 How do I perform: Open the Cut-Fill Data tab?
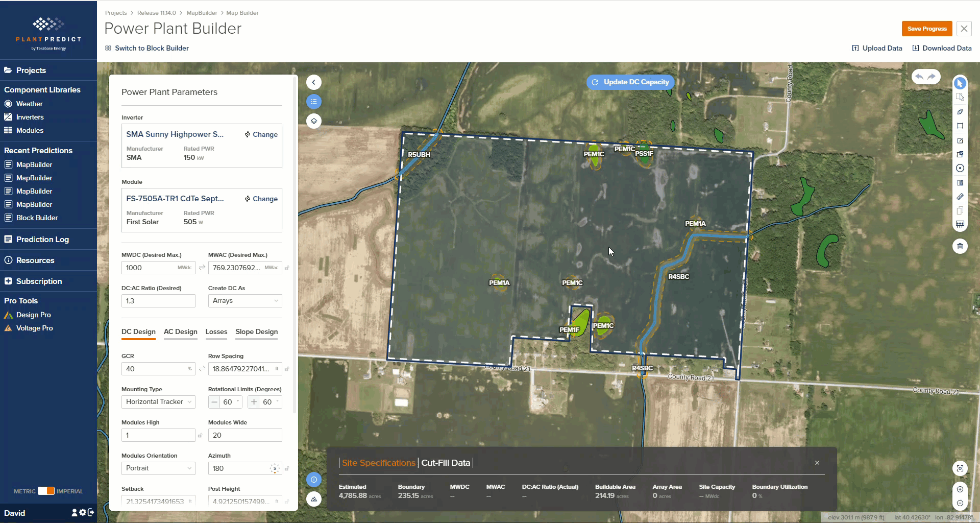pos(446,463)
